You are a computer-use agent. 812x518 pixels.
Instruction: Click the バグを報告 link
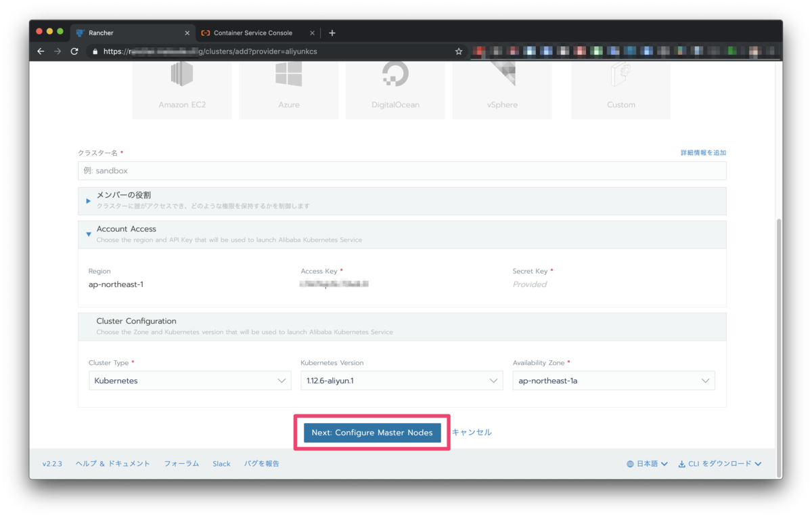261,464
